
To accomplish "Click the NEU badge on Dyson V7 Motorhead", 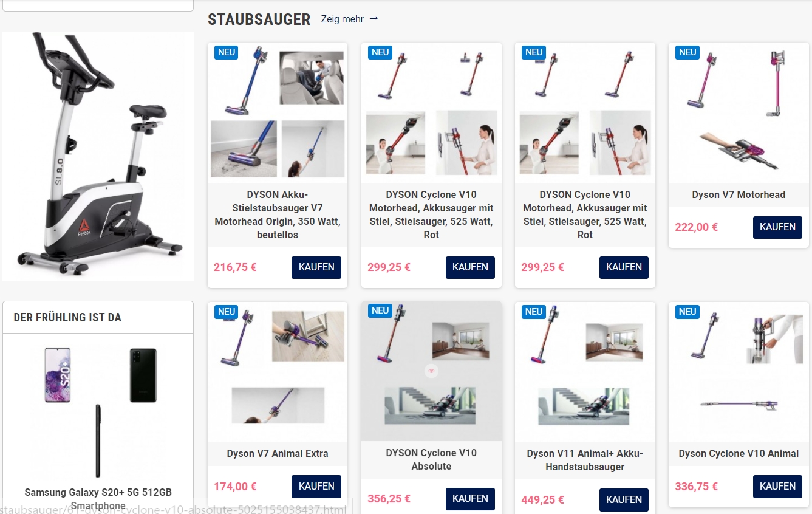I will click(687, 52).
